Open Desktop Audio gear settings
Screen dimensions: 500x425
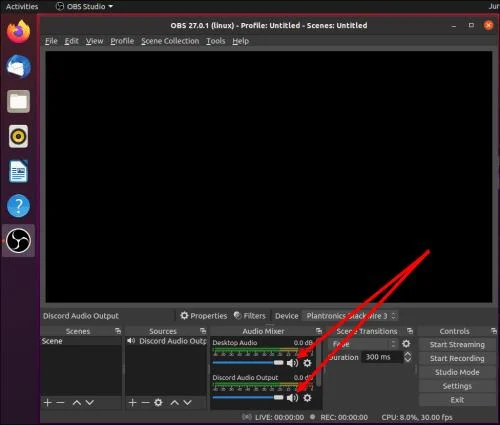click(x=307, y=363)
